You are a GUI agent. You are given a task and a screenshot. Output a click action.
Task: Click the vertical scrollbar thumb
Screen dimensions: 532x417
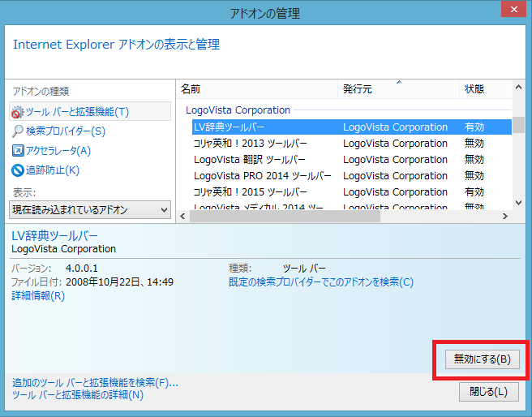coord(518,125)
